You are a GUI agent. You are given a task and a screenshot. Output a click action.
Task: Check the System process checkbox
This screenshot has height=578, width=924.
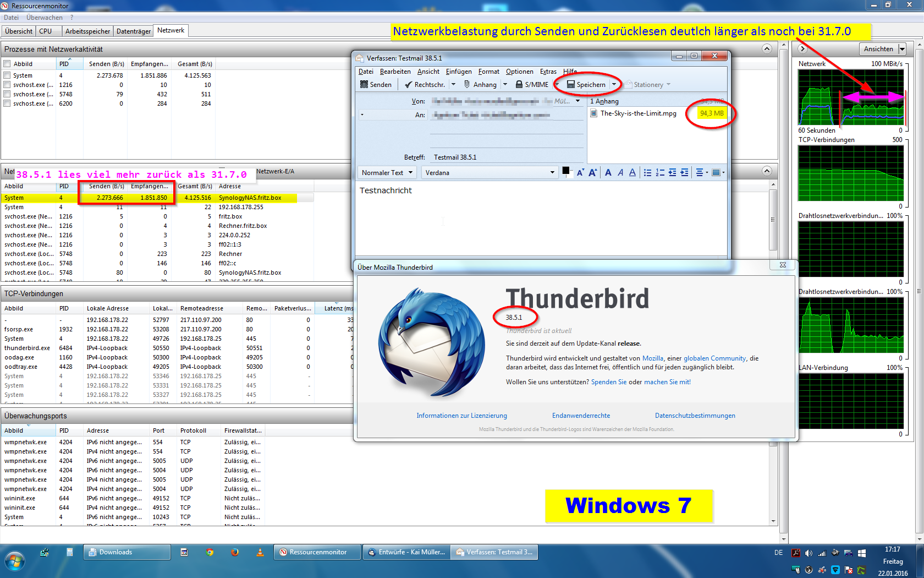tap(7, 75)
